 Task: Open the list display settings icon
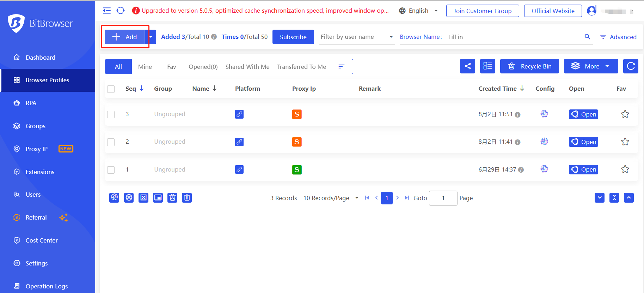point(487,66)
